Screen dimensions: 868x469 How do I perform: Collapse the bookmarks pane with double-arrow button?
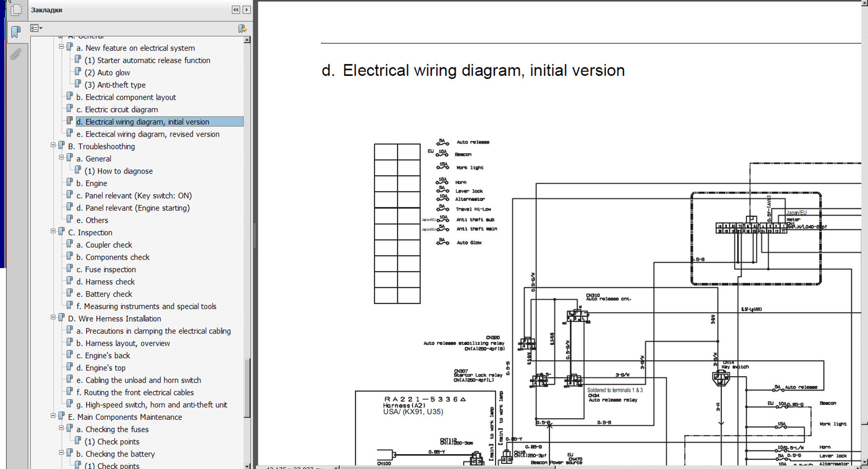tap(236, 9)
